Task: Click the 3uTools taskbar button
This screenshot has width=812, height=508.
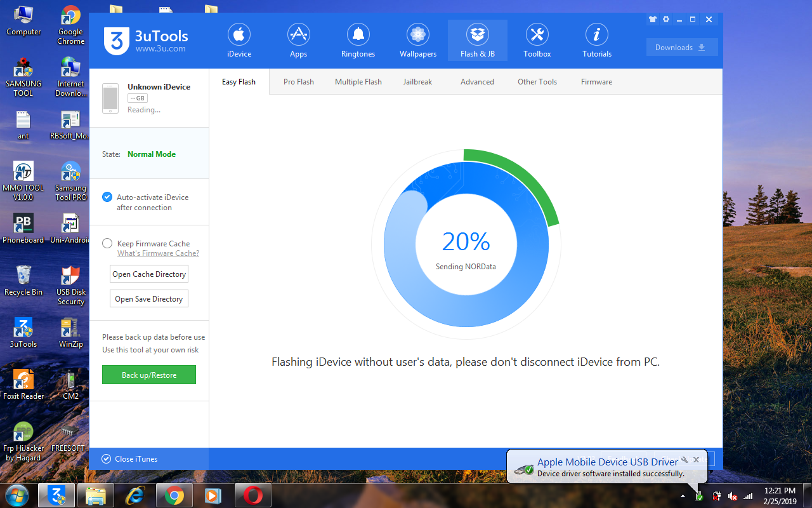Action: pos(57,495)
